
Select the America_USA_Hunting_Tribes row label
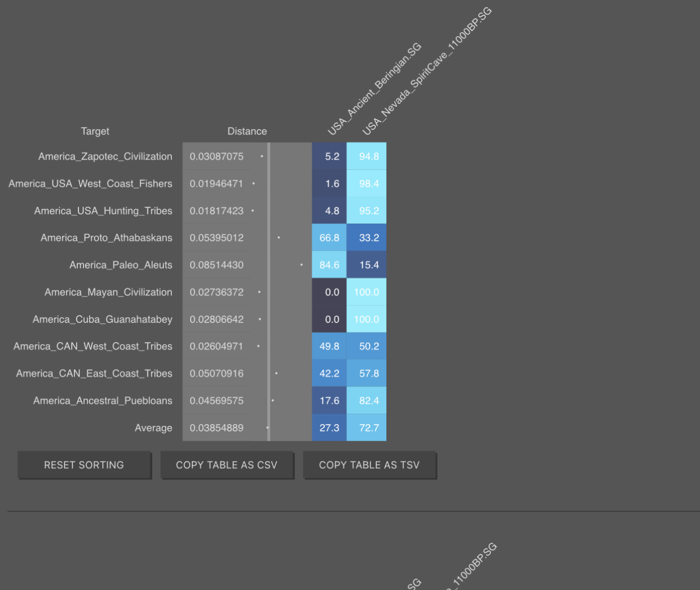[x=103, y=211]
